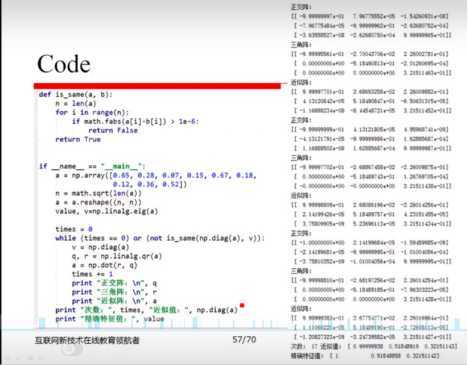Screen dimensions: 468x365
Task: Click the 精确特征值 output line
Action: 365,356
